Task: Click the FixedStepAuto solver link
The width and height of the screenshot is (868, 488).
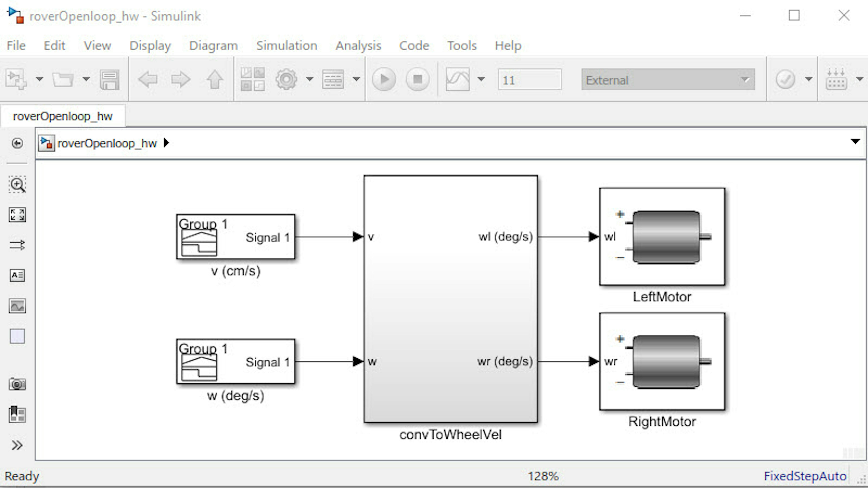Action: coord(805,476)
